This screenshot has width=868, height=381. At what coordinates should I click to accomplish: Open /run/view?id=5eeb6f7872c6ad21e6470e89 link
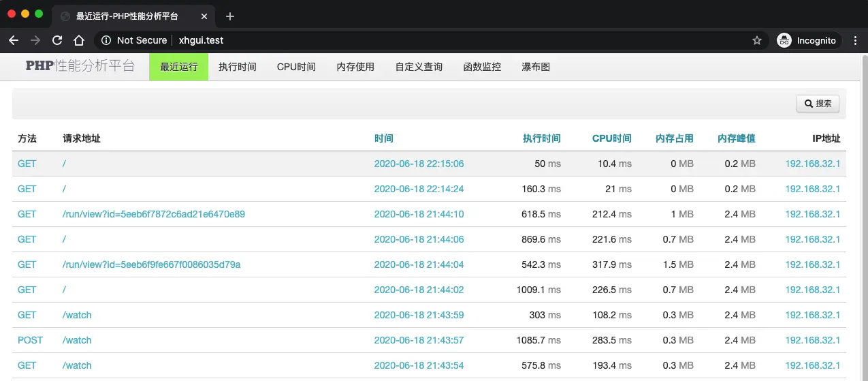pos(154,214)
